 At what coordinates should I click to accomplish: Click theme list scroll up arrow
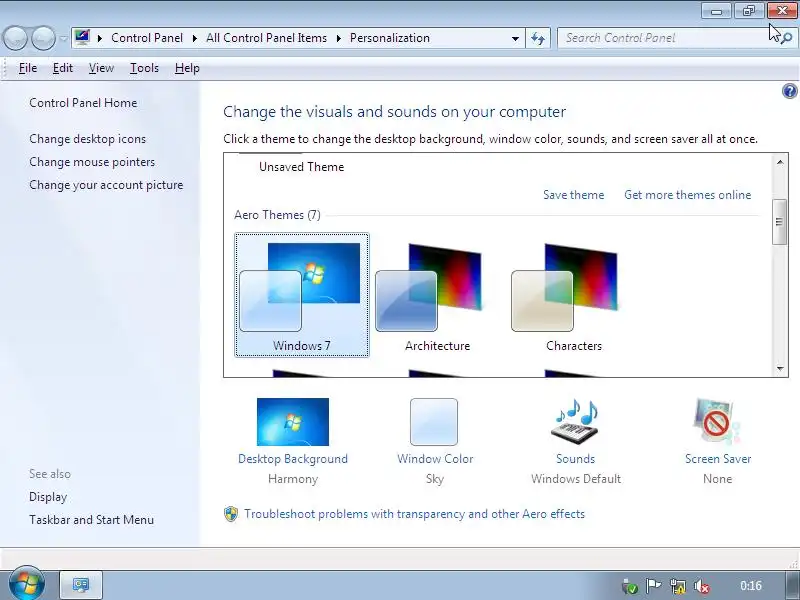(780, 162)
